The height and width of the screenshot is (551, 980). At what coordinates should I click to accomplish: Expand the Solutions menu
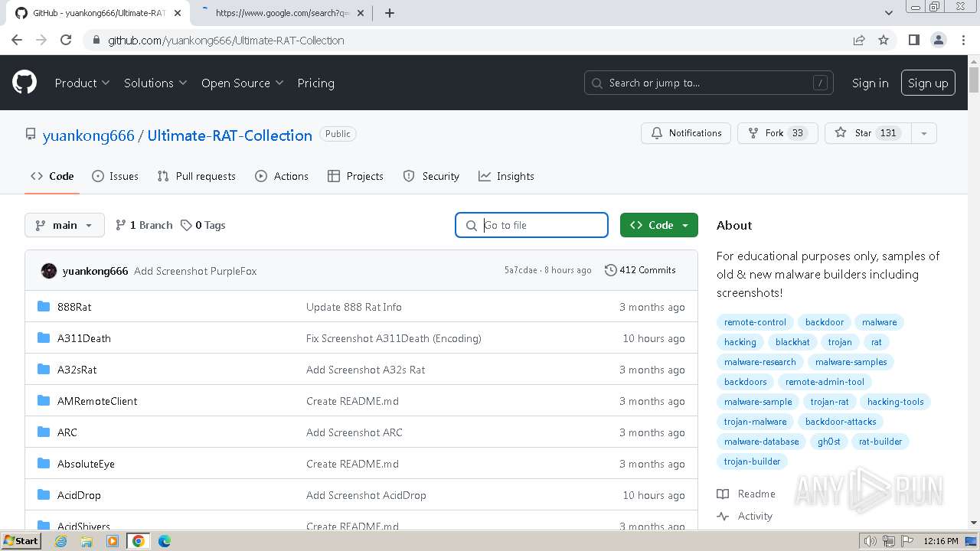[155, 83]
